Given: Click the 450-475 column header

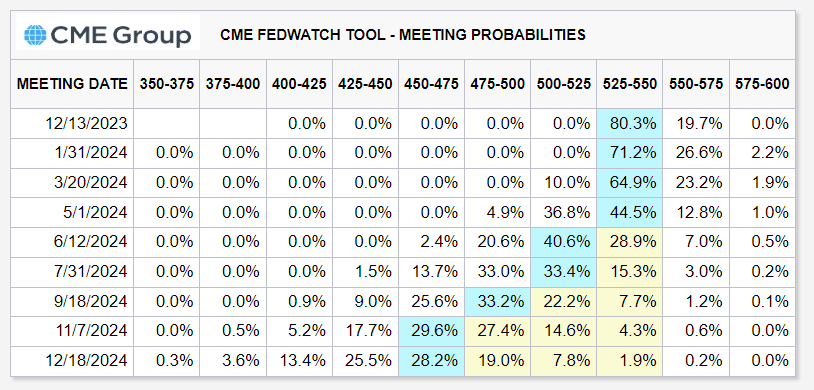Looking at the screenshot, I should (431, 84).
